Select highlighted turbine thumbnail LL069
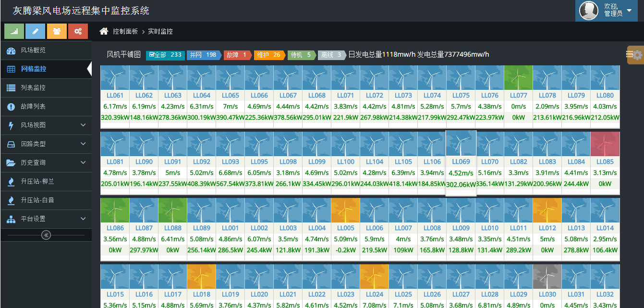This screenshot has width=644, height=308. [x=461, y=143]
